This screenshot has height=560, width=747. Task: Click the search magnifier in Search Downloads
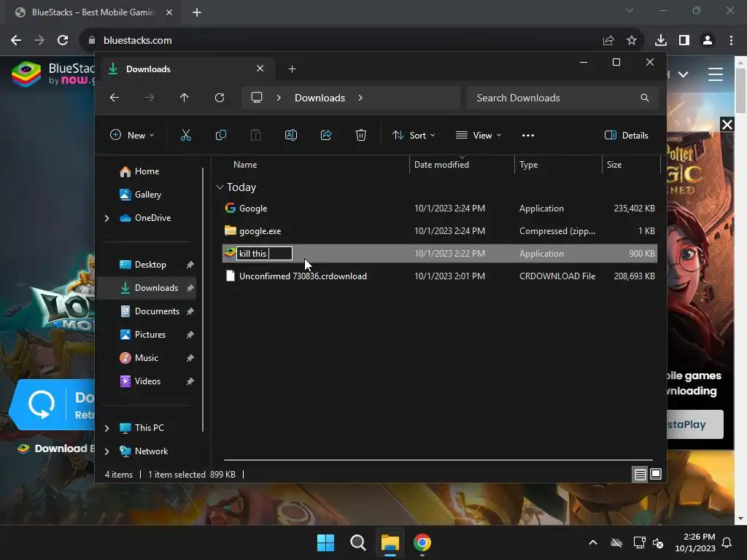coord(645,98)
